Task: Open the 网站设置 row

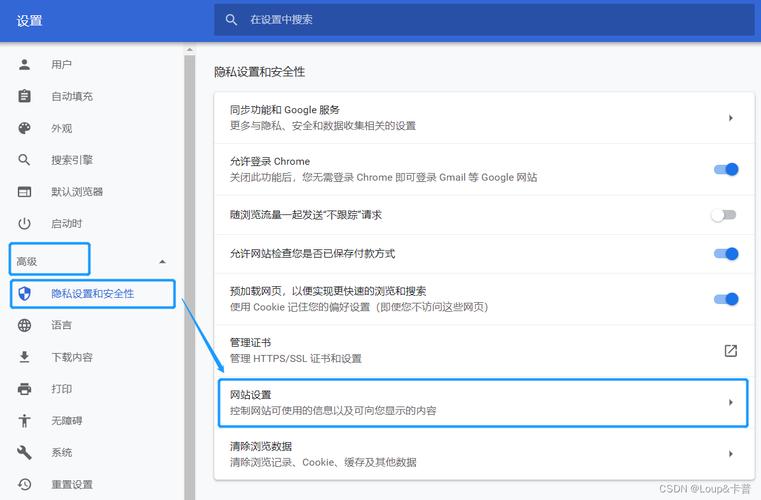Action: (x=484, y=402)
